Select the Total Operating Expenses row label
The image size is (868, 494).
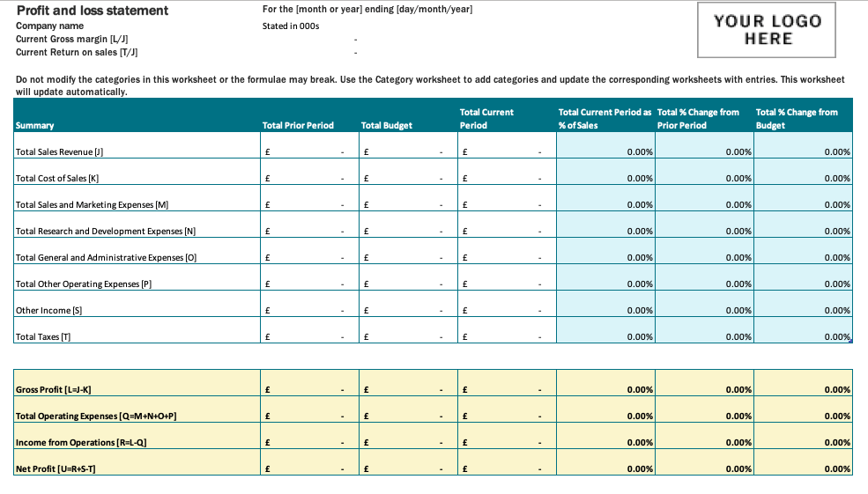coord(96,416)
